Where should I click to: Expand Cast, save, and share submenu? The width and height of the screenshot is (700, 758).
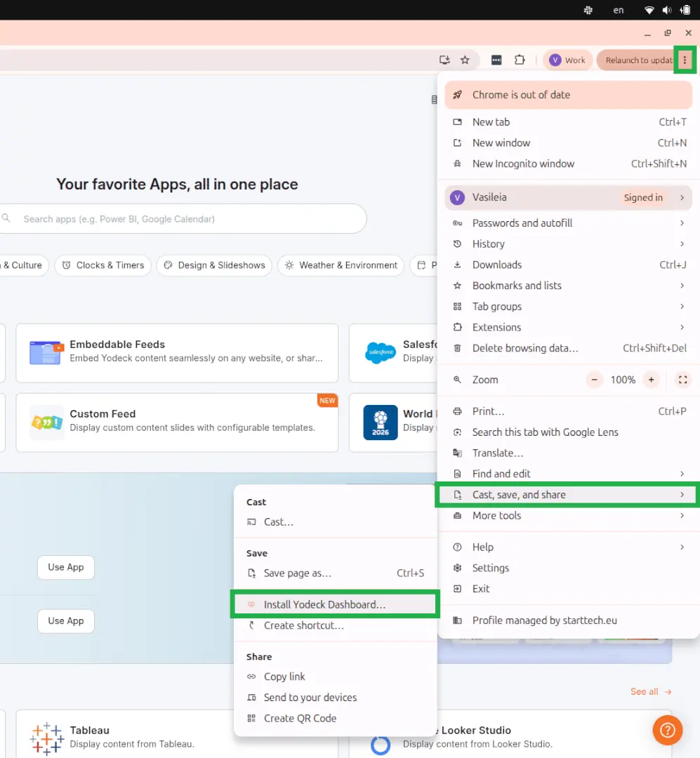click(x=568, y=495)
